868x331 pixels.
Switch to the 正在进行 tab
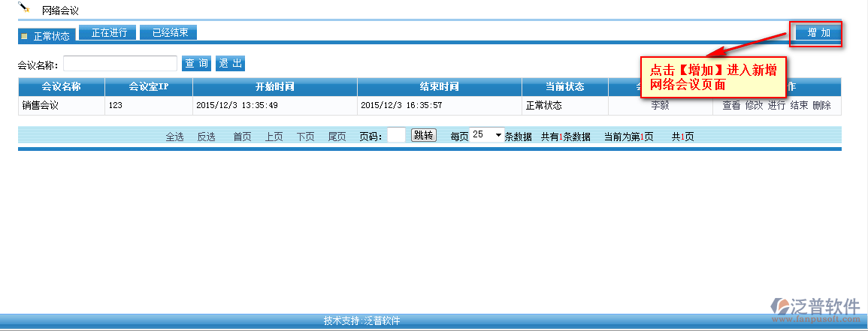click(x=107, y=32)
